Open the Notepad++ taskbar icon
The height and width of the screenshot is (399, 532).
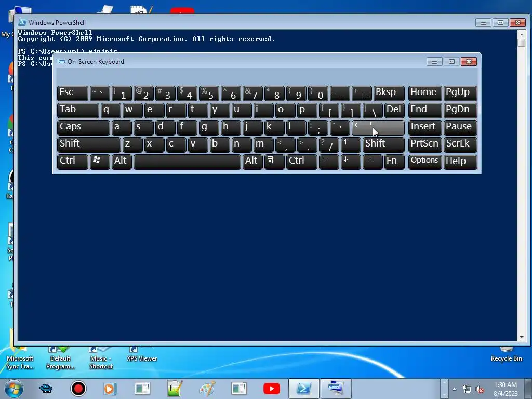click(x=175, y=389)
